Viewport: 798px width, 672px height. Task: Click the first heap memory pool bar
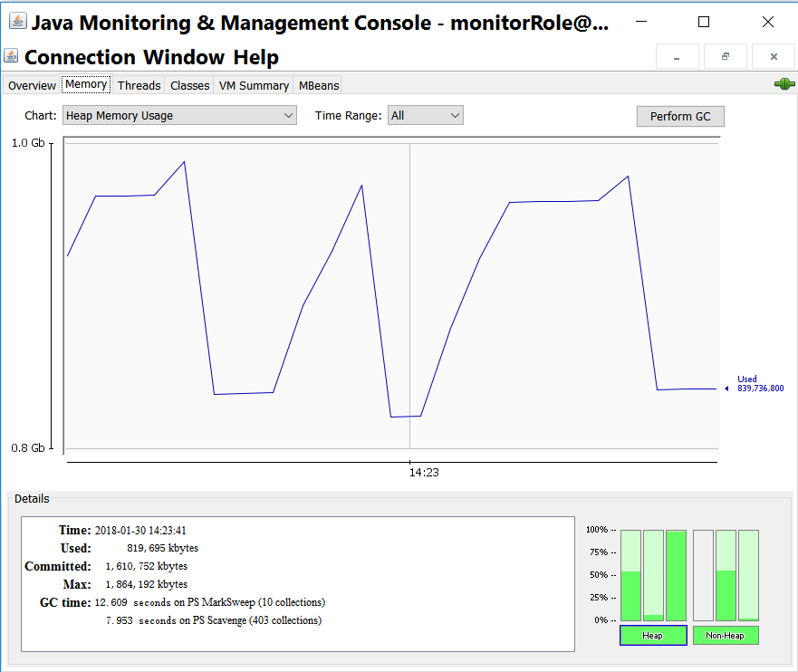(x=630, y=575)
